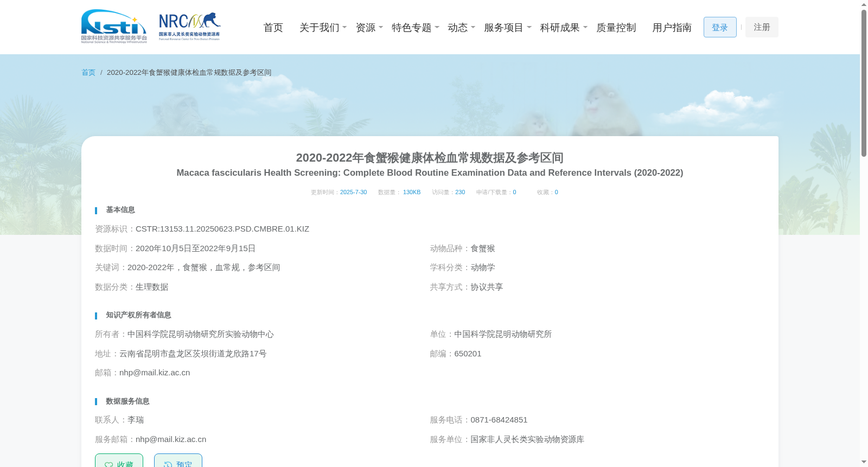
Task: Click the update date 2025-7-30
Action: pyautogui.click(x=353, y=193)
